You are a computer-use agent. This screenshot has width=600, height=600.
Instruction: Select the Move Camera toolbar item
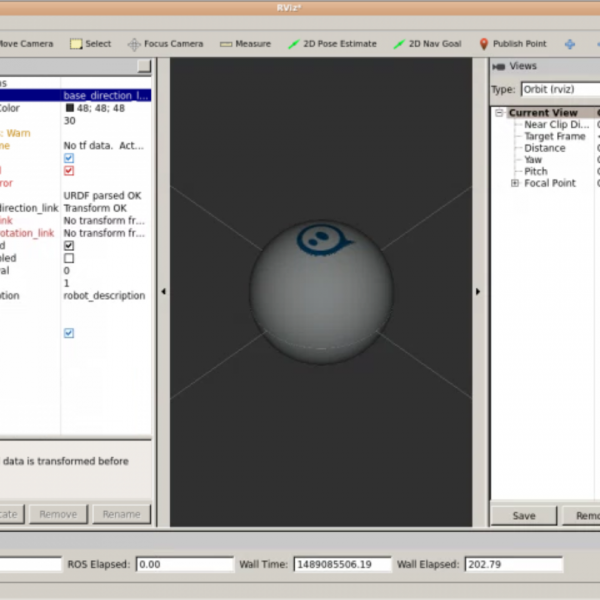26,44
